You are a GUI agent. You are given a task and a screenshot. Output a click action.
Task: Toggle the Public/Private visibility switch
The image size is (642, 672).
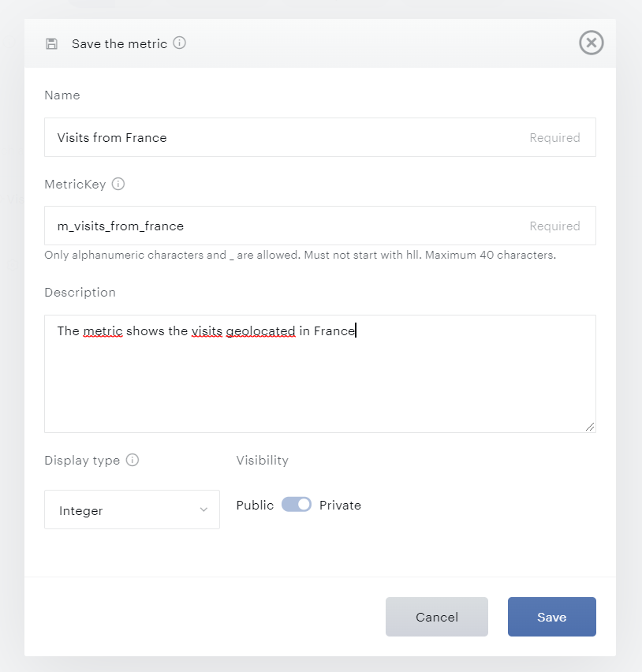[297, 505]
